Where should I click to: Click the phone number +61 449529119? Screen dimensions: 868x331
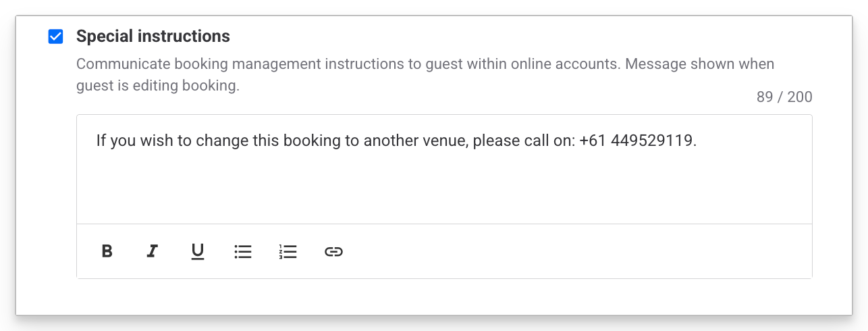click(636, 141)
